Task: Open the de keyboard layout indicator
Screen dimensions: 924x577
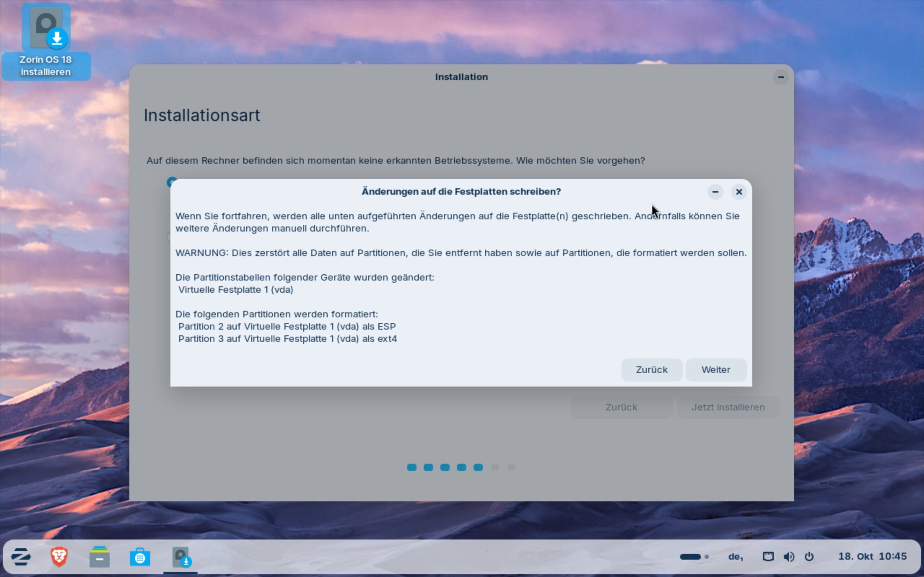Action: pos(735,556)
